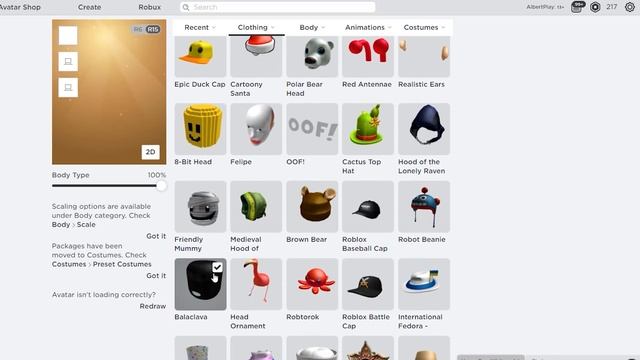Image resolution: width=640 pixels, height=360 pixels.
Task: Open the Robux balance icon
Action: point(595,7)
